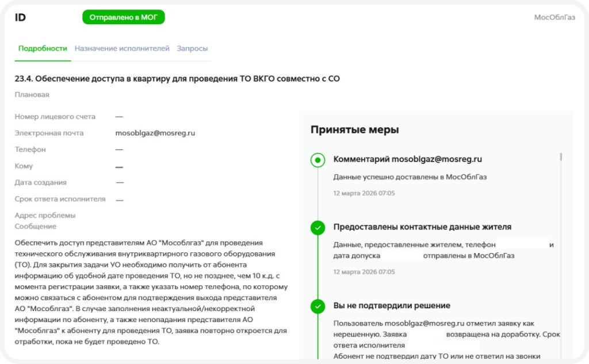
Task: Open the "Назначение исполнителей" tab
Action: tap(122, 49)
